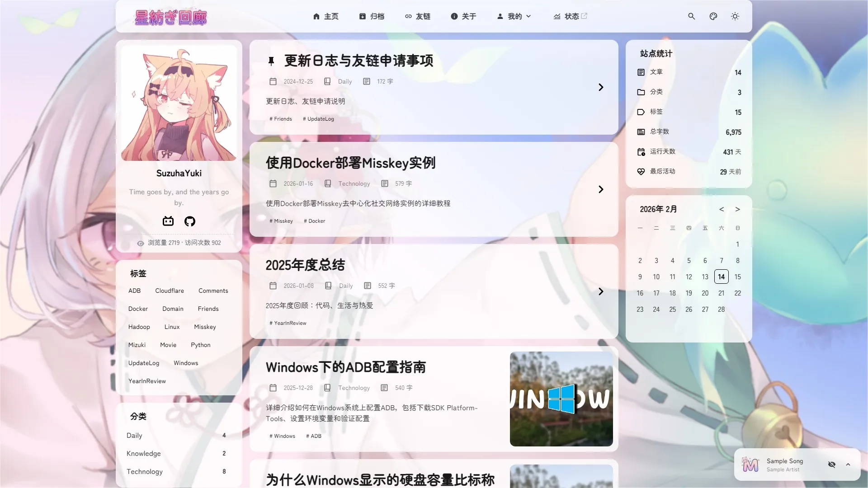
Task: Click the arrow on 2025年度总结 card
Action: tap(601, 291)
